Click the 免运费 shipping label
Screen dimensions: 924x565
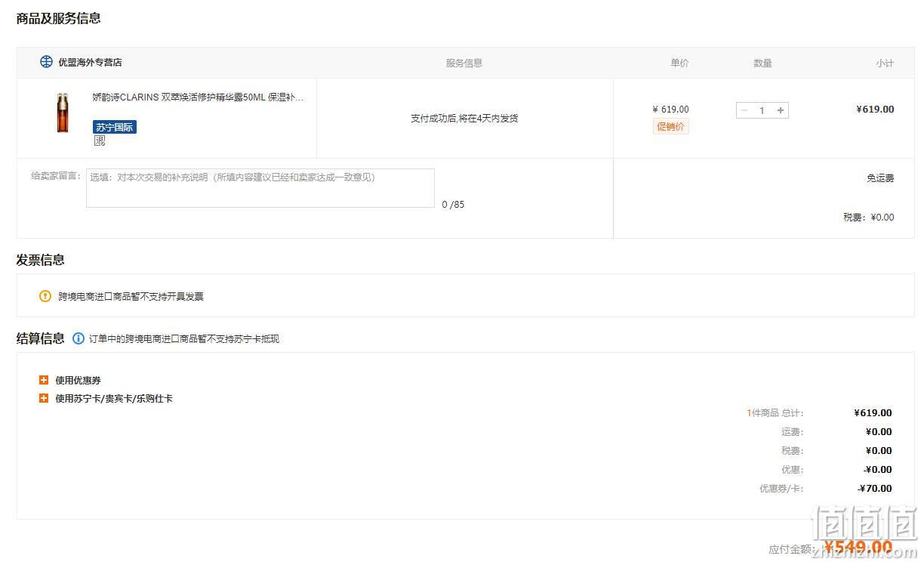[x=880, y=178]
